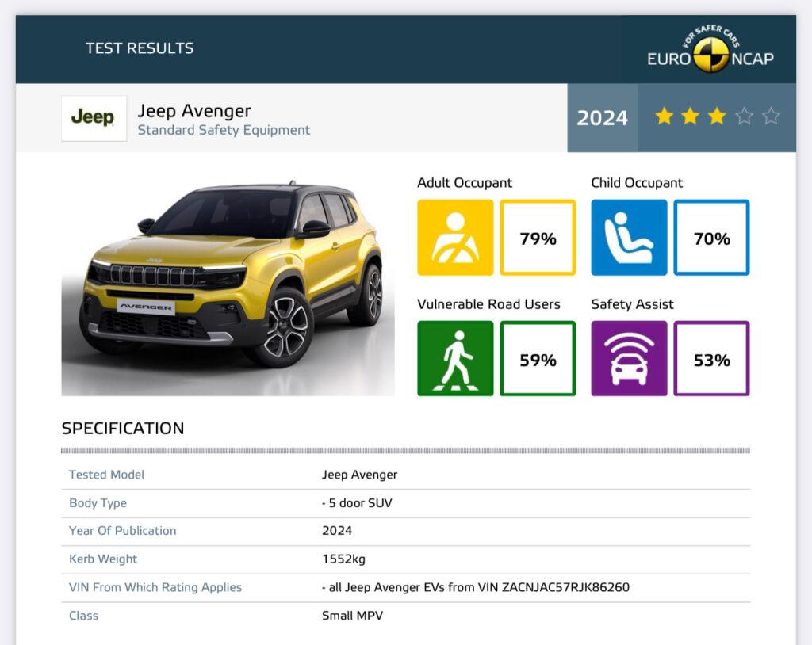Click the 2024 year badge
This screenshot has height=645, width=812.
tap(602, 118)
